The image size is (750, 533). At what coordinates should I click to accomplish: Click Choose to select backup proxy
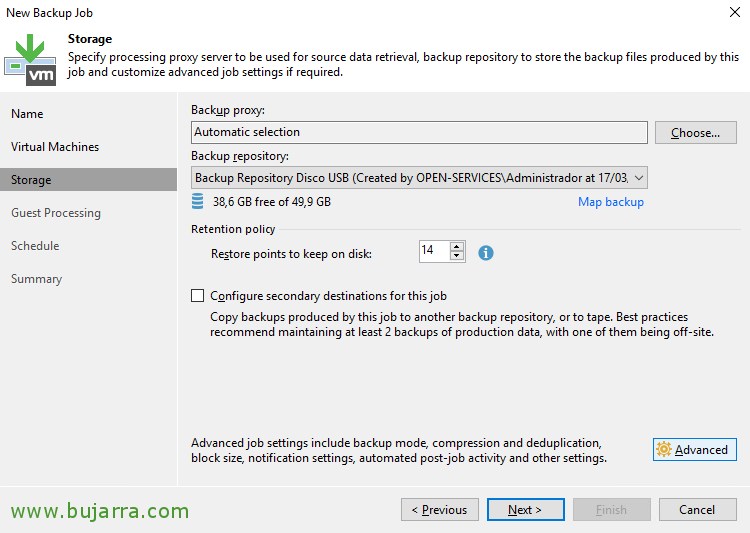click(x=695, y=133)
